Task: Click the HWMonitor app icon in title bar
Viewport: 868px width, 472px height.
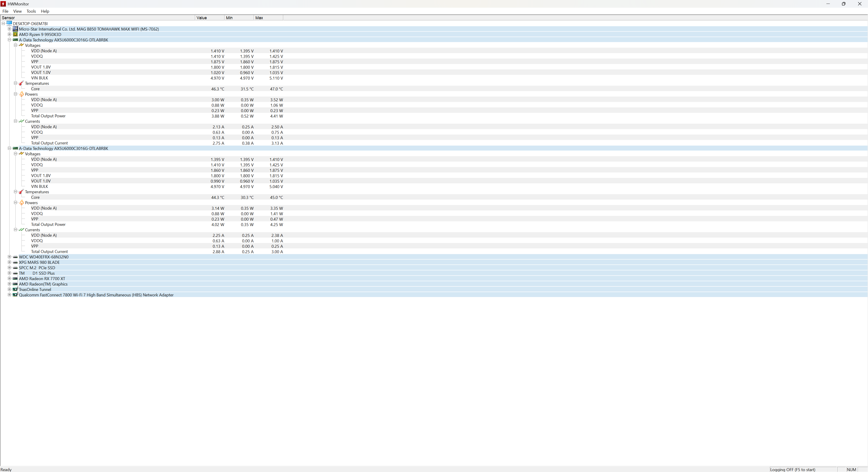Action: click(x=3, y=4)
